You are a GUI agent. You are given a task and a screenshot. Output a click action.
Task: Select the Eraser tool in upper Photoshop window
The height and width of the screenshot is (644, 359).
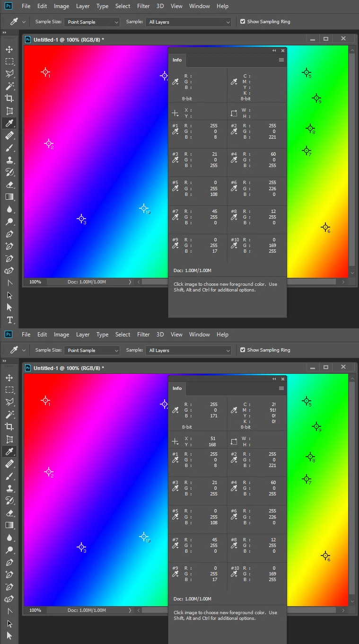click(9, 185)
